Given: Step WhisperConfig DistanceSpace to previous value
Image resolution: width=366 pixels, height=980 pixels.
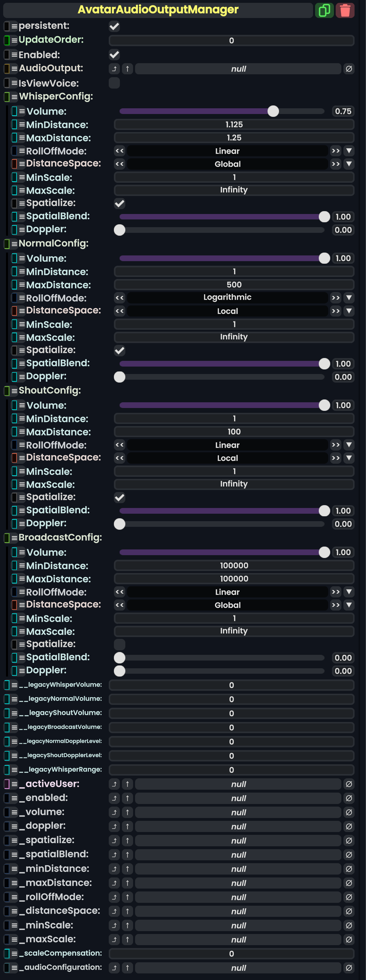Looking at the screenshot, I should click(x=120, y=164).
